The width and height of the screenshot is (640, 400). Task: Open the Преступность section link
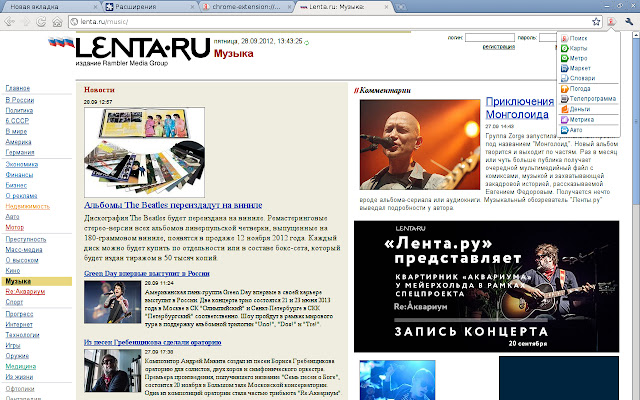[26, 239]
